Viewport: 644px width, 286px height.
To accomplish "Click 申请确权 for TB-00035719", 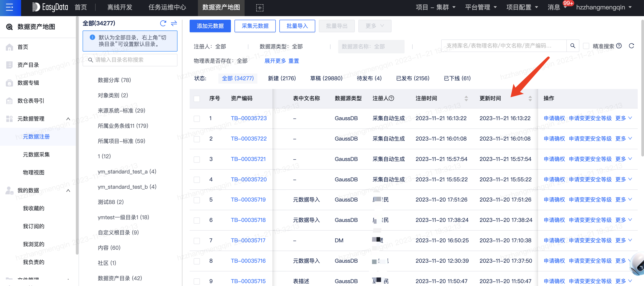I will [x=554, y=199].
